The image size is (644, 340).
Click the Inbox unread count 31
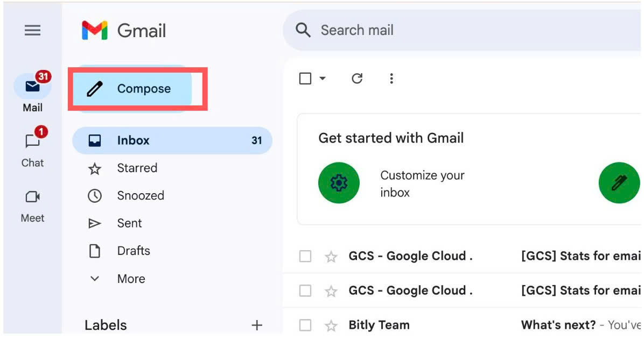click(257, 140)
